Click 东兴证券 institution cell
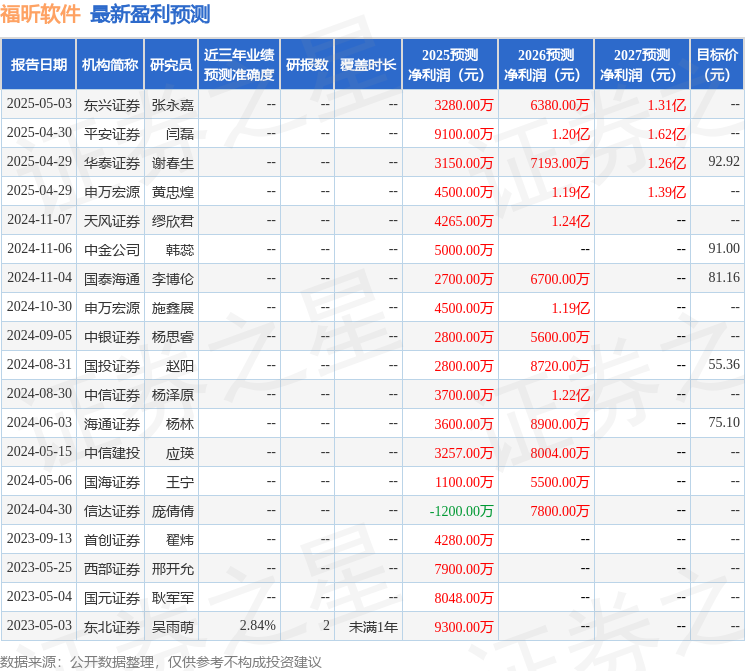Viewport: 745px width, 671px height. [x=112, y=105]
